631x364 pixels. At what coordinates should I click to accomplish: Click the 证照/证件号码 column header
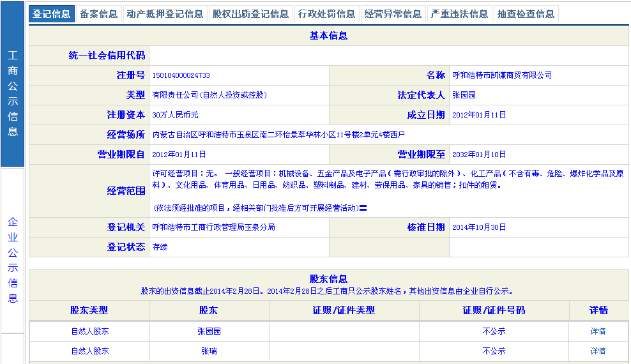(x=494, y=310)
